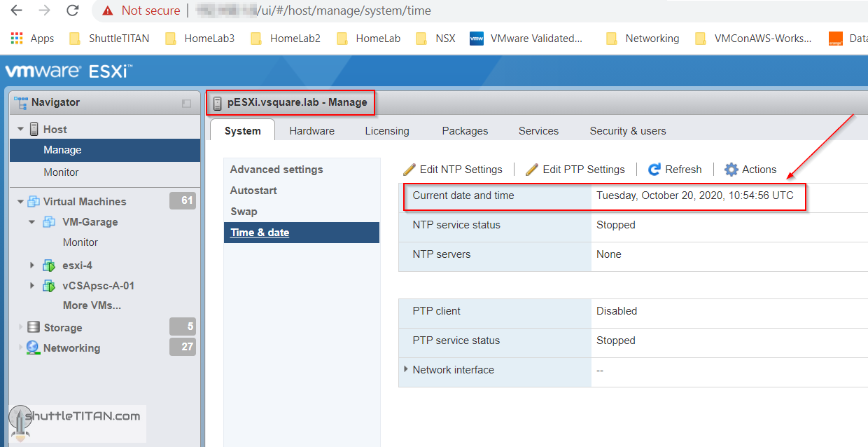
Task: Click the Host icon in the Navigator tree
Action: (34, 128)
